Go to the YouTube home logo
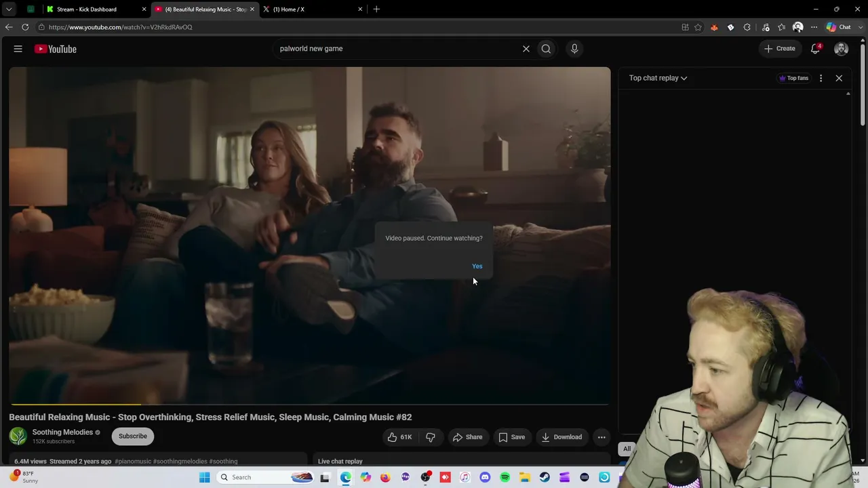 [56, 49]
